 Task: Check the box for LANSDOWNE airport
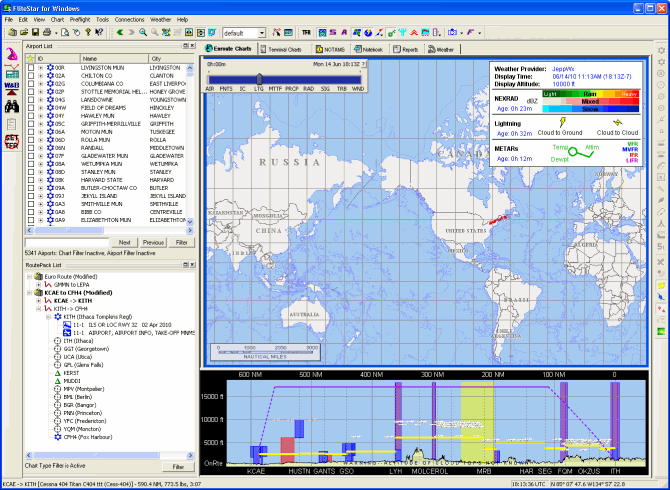click(31, 100)
